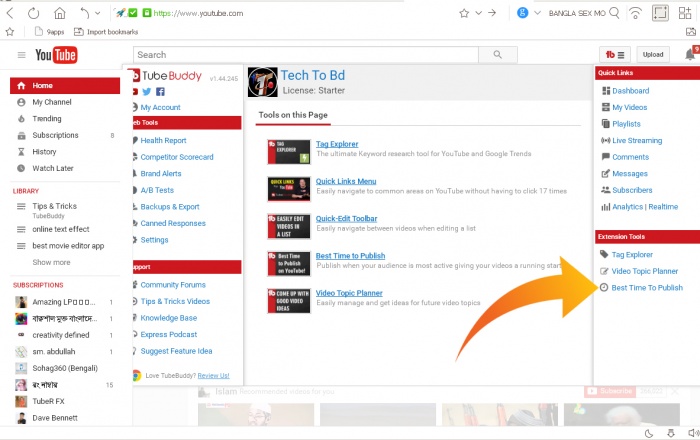Open Live Streaming quick link
The width and height of the screenshot is (700, 440).
(637, 141)
